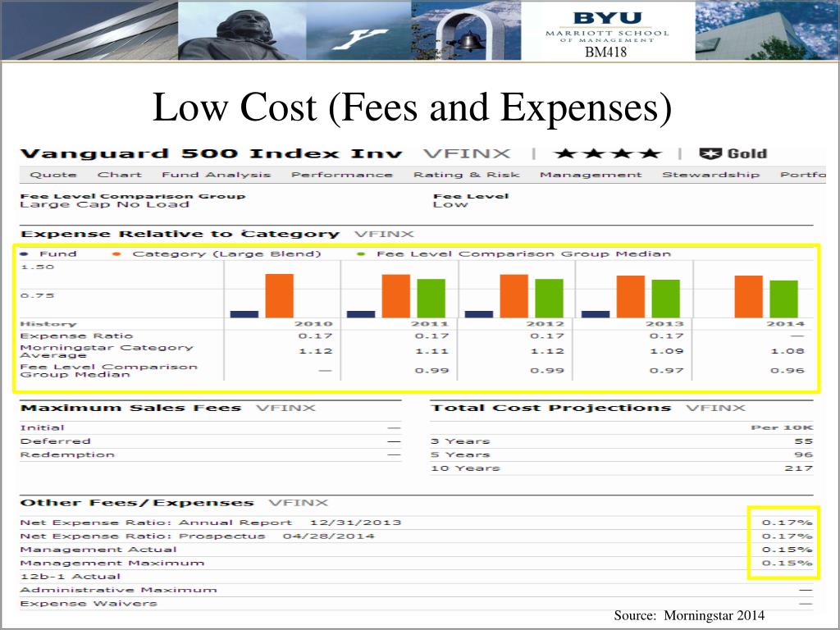This screenshot has height=630, width=840.
Task: Click the Deferred sales fee row
Action: pos(210,441)
